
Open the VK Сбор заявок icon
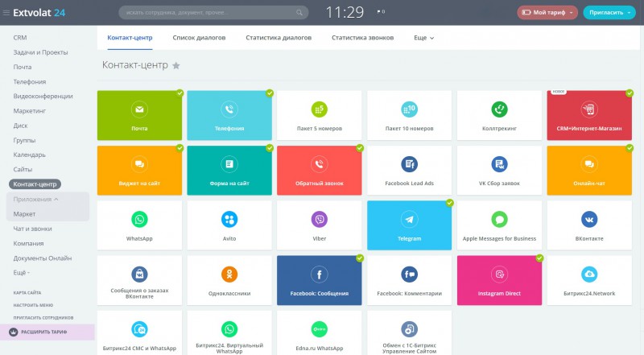[x=499, y=164]
